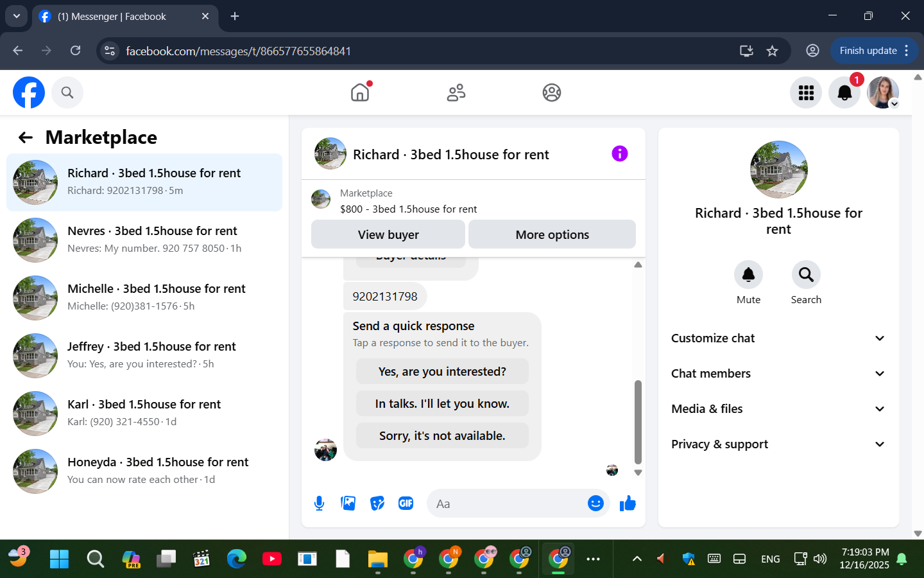Image resolution: width=924 pixels, height=578 pixels.
Task: Record a voice clip with the microphone
Action: pyautogui.click(x=319, y=504)
